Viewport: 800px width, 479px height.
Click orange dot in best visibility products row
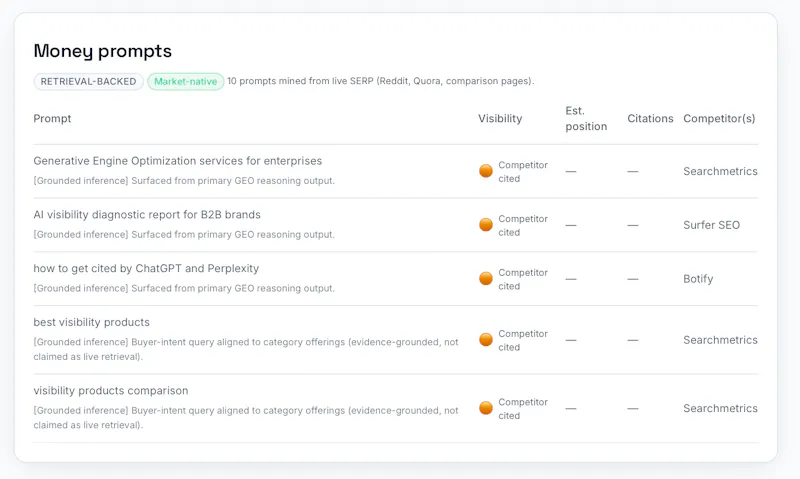click(x=486, y=339)
